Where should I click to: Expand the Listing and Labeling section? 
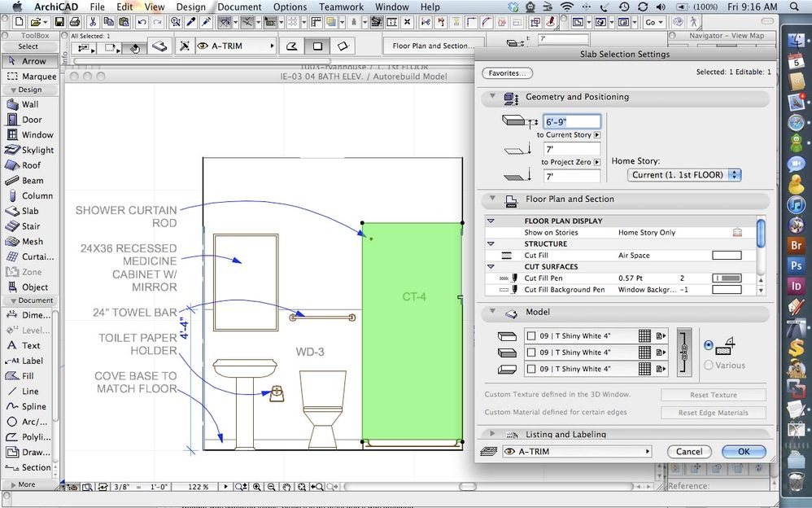(492, 435)
